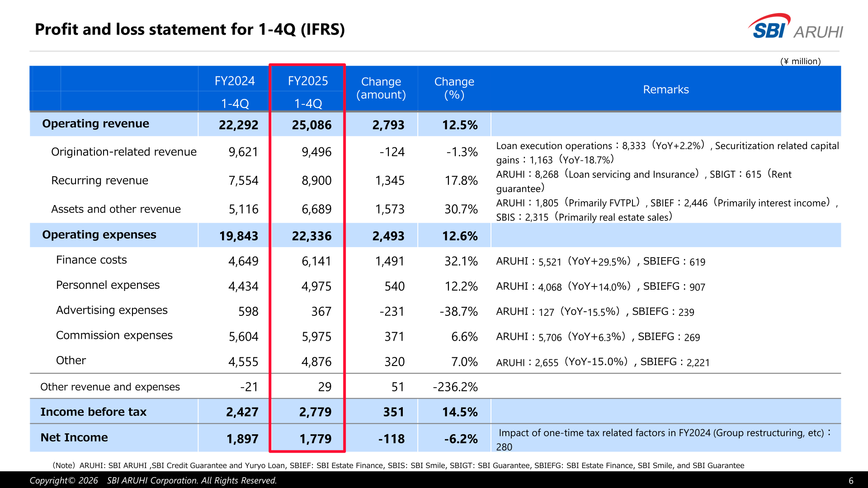The height and width of the screenshot is (488, 868).
Task: Select the 'Income before tax' label
Action: pyautogui.click(x=93, y=412)
